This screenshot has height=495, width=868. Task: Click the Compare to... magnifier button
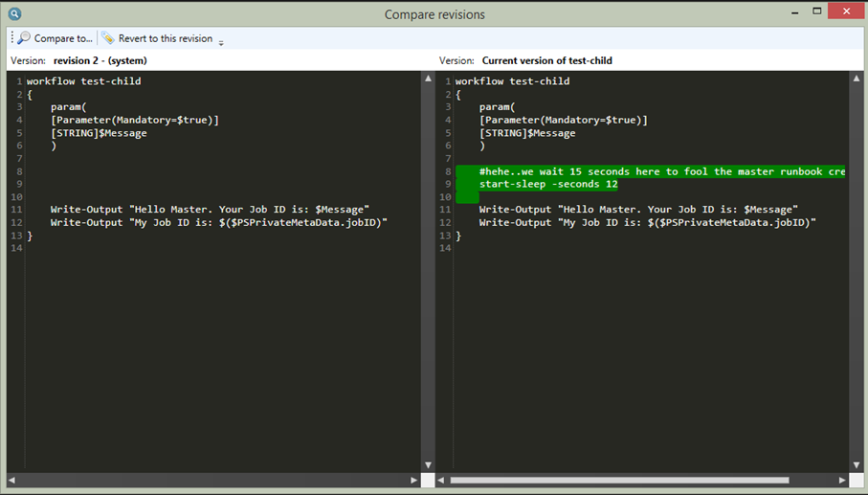(x=55, y=38)
